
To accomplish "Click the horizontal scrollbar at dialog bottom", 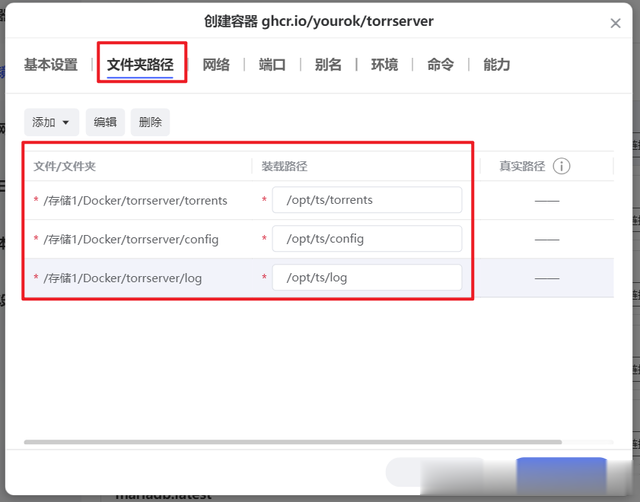I will pos(293,442).
